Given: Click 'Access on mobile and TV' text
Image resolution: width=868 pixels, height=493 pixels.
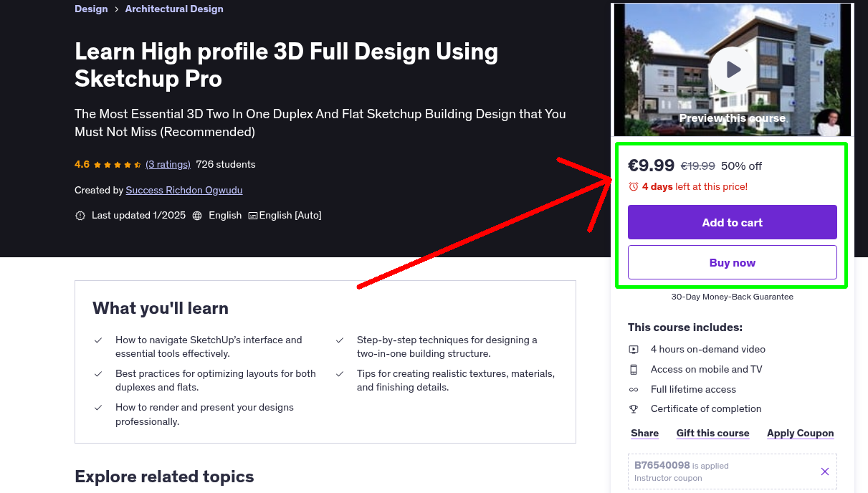Looking at the screenshot, I should coord(706,369).
